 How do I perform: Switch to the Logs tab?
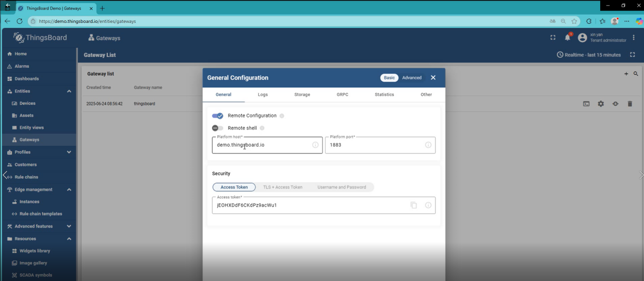(x=262, y=95)
